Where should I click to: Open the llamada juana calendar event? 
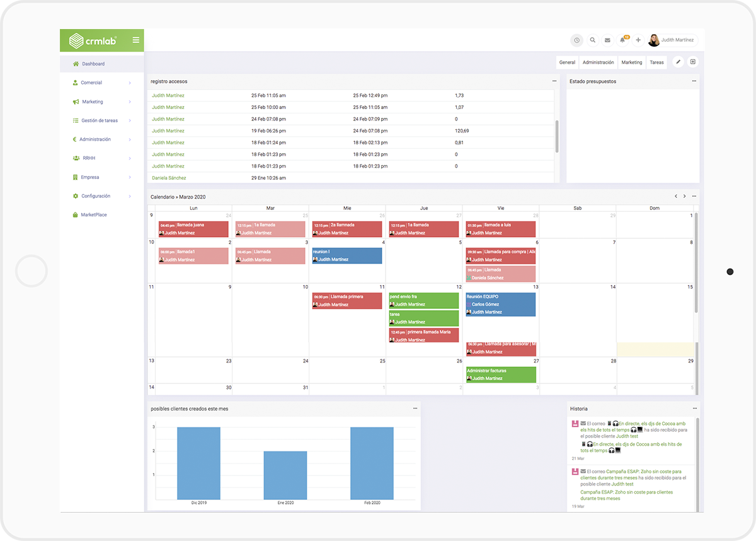tap(193, 229)
